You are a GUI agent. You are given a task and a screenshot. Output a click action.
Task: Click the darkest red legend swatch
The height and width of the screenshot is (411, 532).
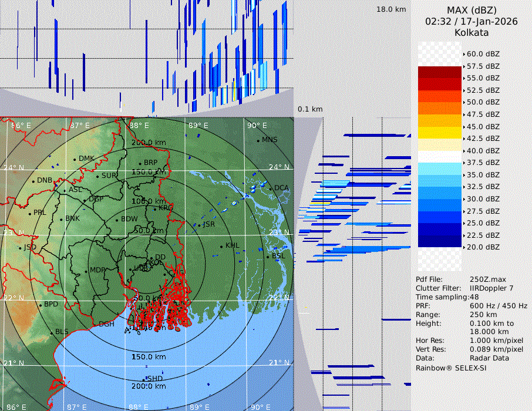440,72
